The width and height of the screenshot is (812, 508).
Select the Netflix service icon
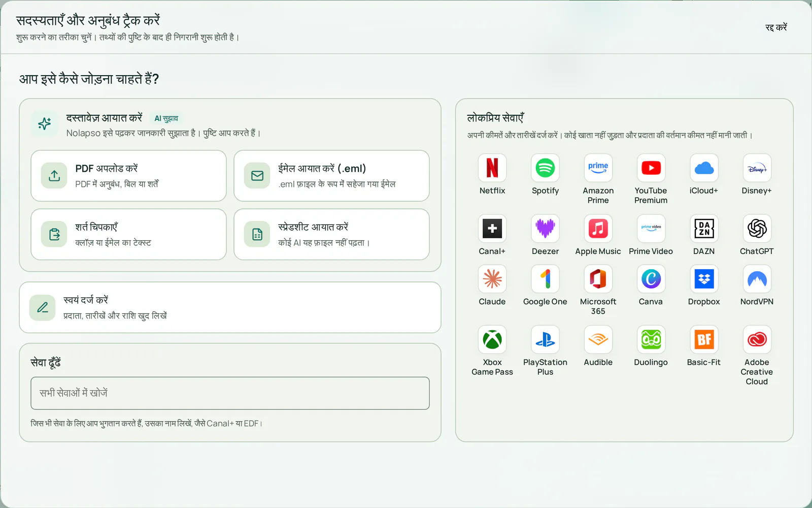pyautogui.click(x=492, y=168)
